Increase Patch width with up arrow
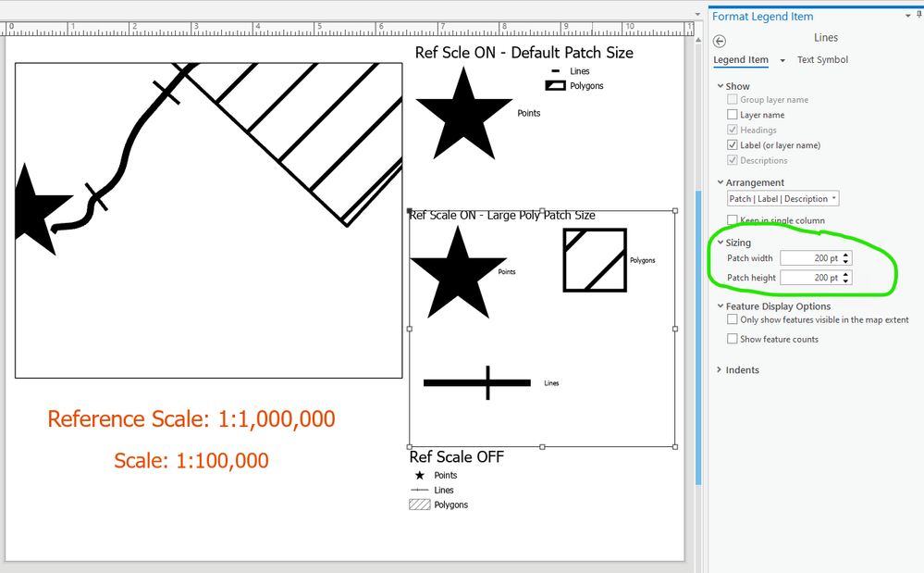 [x=845, y=255]
